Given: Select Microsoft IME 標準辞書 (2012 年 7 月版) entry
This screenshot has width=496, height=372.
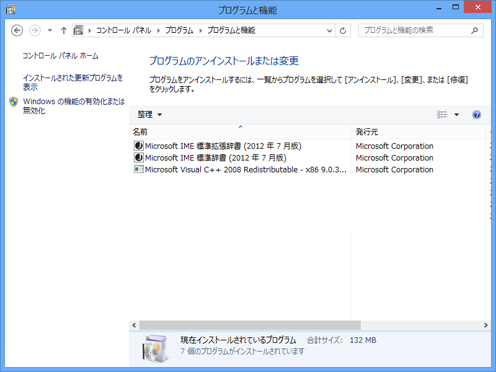Looking at the screenshot, I should point(216,158).
